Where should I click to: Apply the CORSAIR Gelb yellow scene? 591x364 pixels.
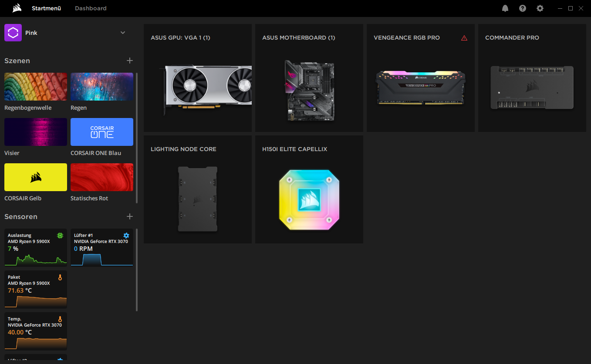pos(36,177)
